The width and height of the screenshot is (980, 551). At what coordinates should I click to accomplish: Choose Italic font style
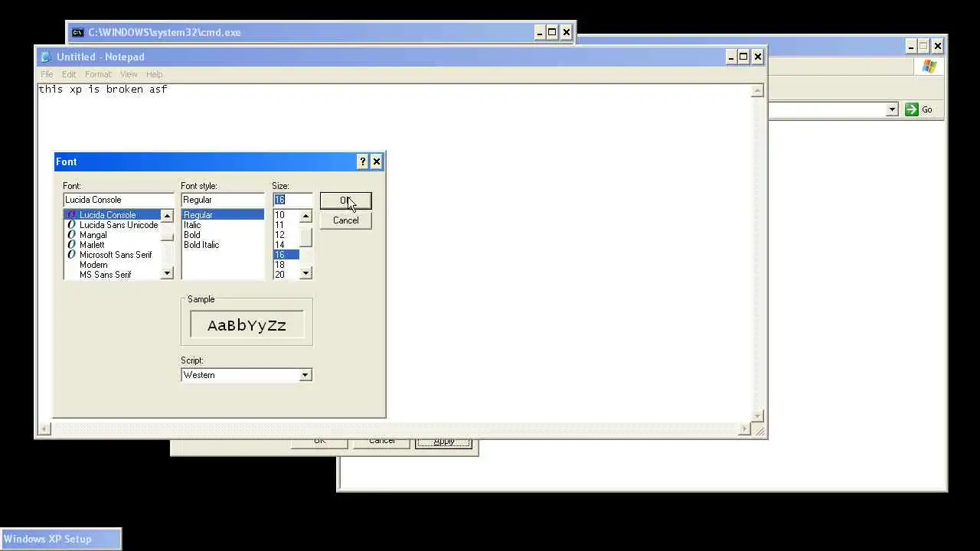click(223, 225)
